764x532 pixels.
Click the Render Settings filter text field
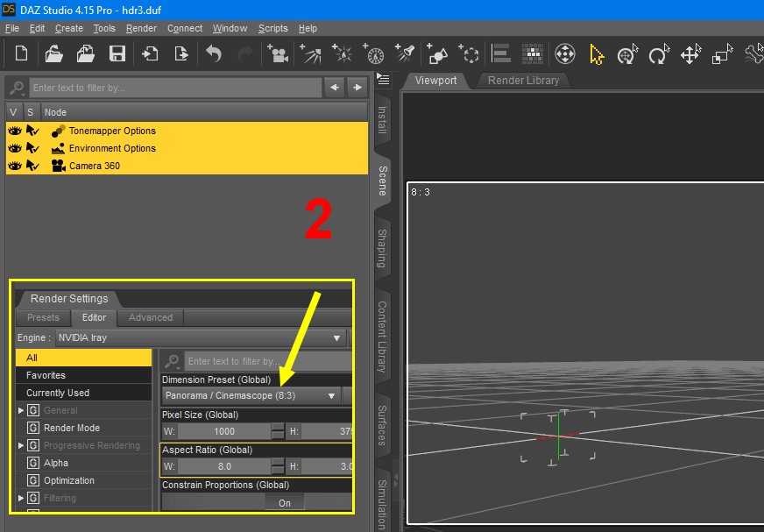[268, 361]
